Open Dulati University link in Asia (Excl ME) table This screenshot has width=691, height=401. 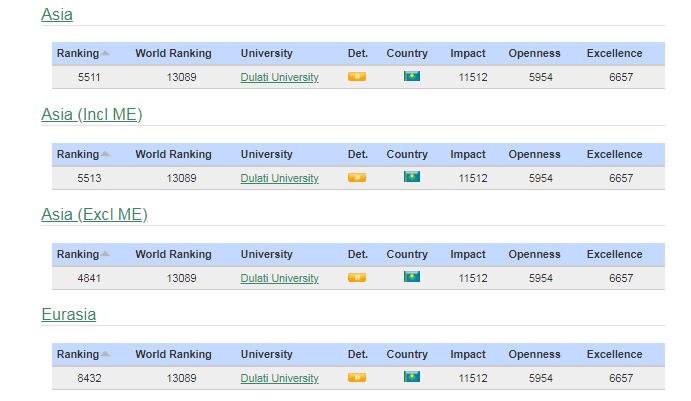click(279, 278)
